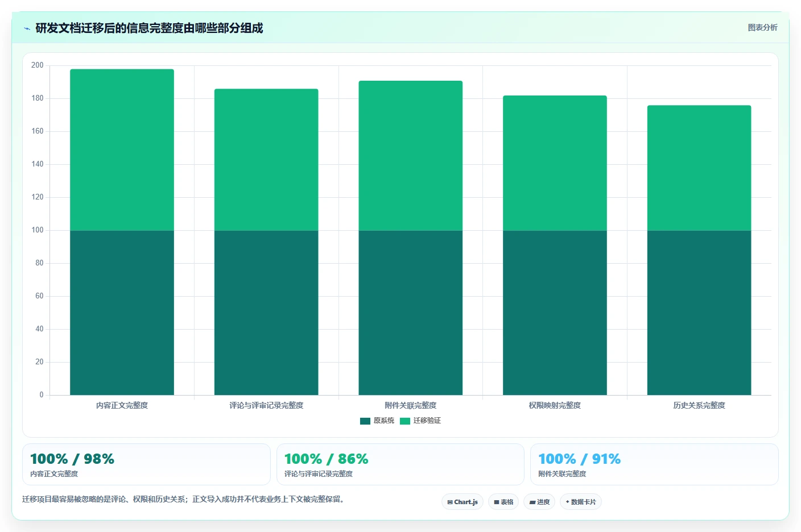Screen dimensions: 801x532
Task: Click the x-axis label 附件关联完整度
Action: [411, 405]
